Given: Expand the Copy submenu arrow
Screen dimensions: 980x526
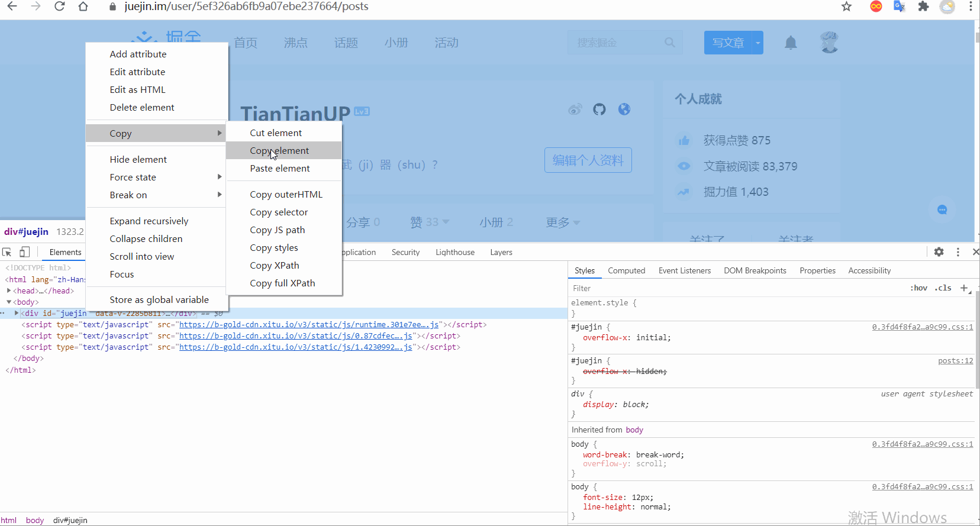Looking at the screenshot, I should 220,133.
